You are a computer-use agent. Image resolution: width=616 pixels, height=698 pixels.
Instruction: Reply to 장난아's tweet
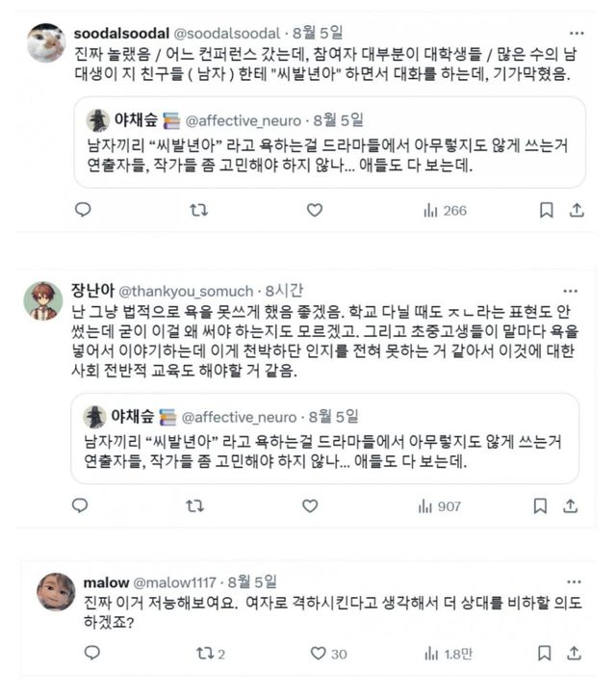click(x=80, y=505)
